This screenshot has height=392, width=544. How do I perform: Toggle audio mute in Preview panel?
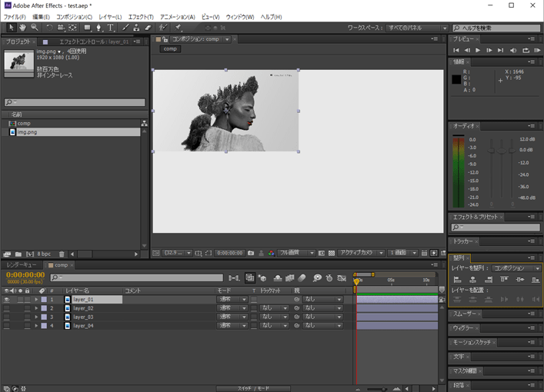point(513,50)
